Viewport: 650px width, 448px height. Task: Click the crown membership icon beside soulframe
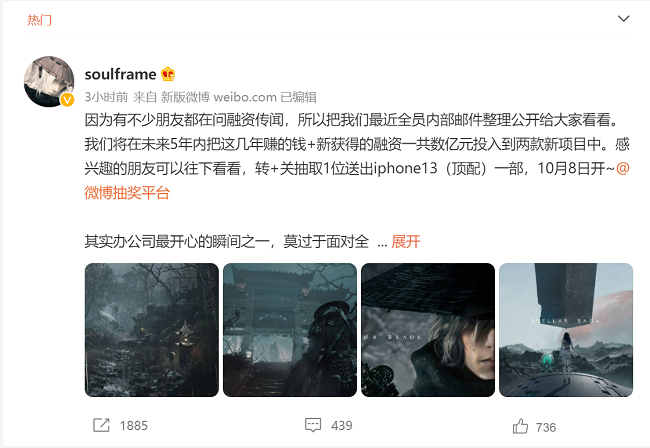(168, 74)
